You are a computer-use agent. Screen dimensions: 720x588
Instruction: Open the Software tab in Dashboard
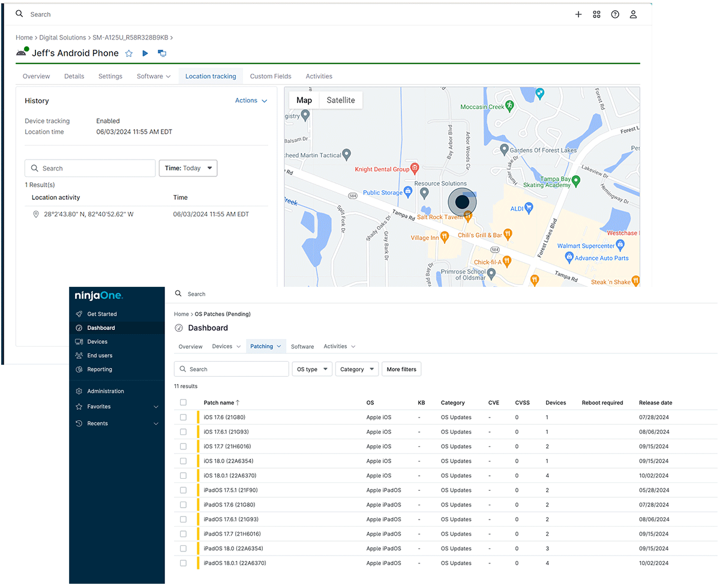click(302, 346)
